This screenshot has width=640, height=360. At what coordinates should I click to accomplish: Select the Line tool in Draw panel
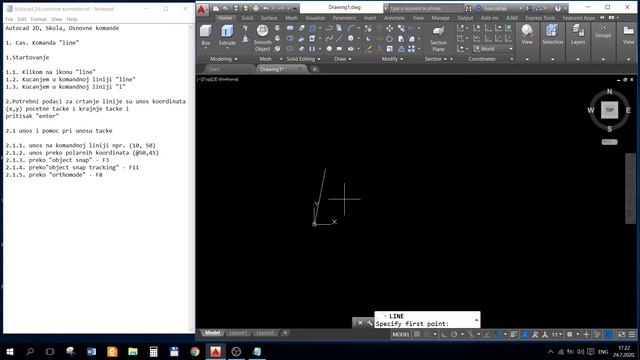(x=340, y=39)
